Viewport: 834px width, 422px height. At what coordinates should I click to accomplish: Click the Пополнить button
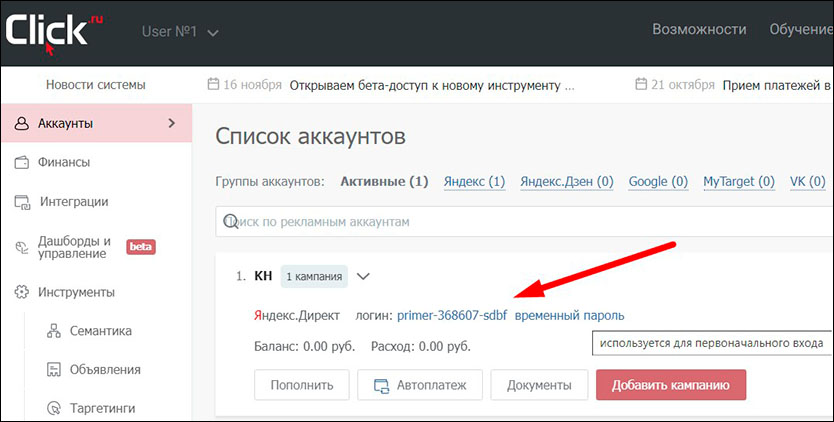(x=302, y=385)
